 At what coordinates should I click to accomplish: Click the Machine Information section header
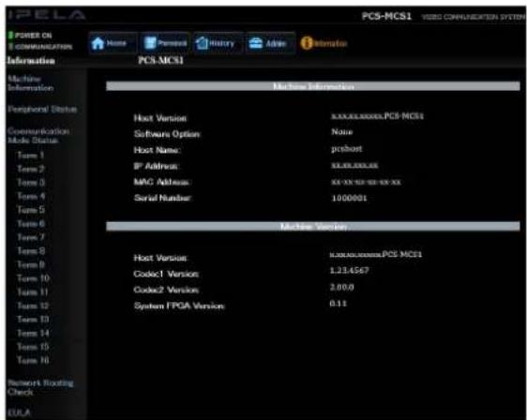[313, 86]
